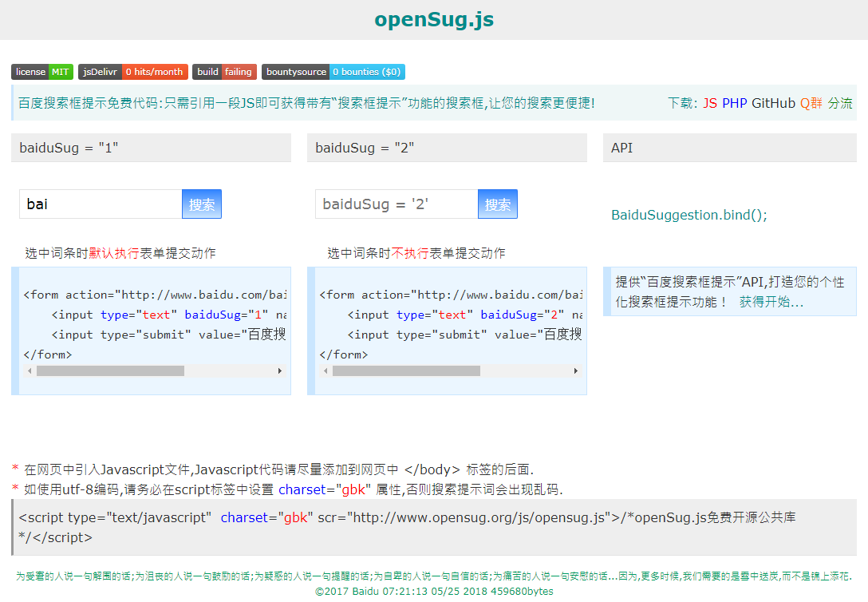Click </form> line in the first code block

pos(48,354)
